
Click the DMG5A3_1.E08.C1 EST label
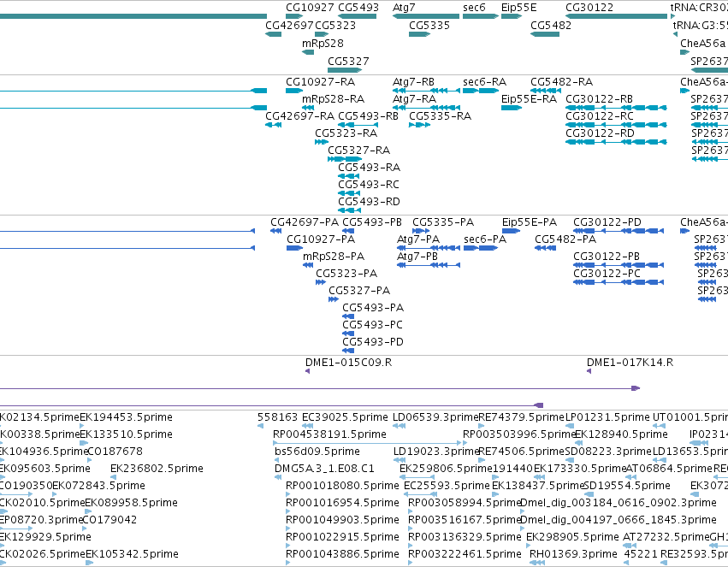[x=324, y=470]
